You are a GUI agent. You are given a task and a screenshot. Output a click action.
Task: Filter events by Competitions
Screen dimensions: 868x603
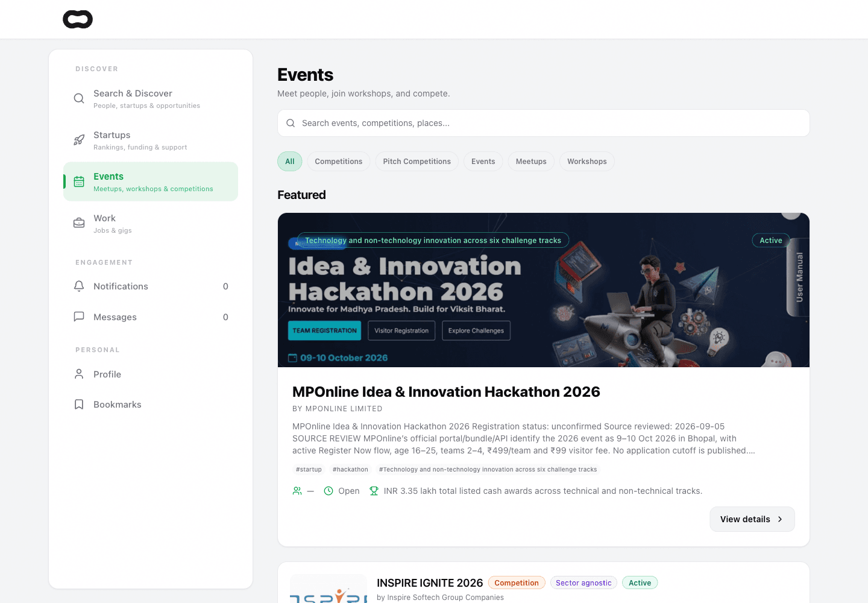pos(339,161)
